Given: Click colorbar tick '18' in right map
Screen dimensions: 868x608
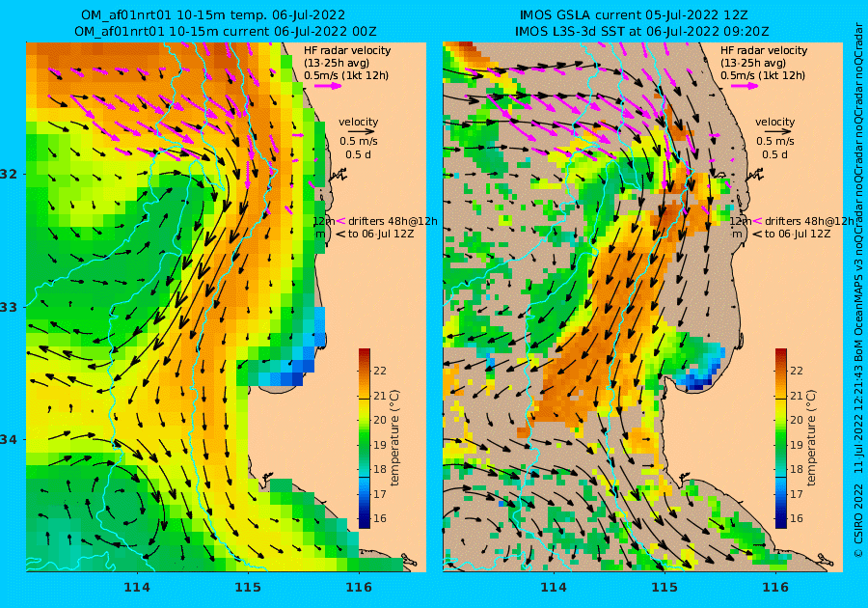Looking at the screenshot, I should point(796,469).
